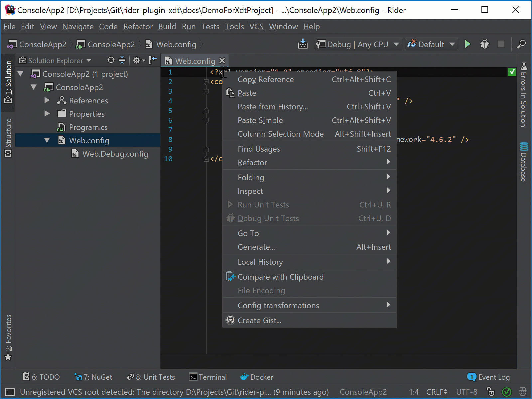Open the Debug | Any CPU configuration dropdown
This screenshot has height=399, width=532.
pyautogui.click(x=357, y=44)
